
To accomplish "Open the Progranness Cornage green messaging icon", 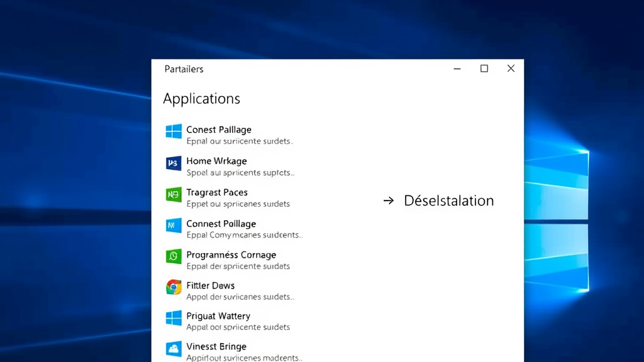I will click(x=173, y=256).
